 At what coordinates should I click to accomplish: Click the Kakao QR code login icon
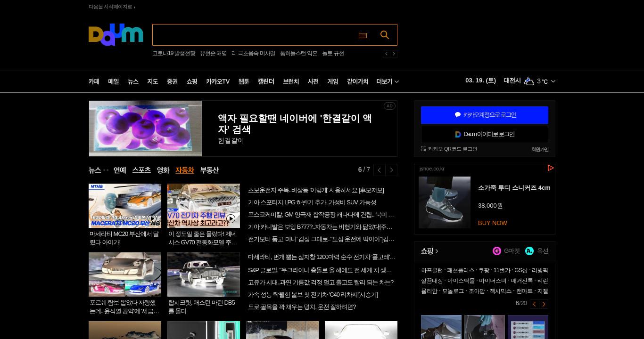(423, 149)
